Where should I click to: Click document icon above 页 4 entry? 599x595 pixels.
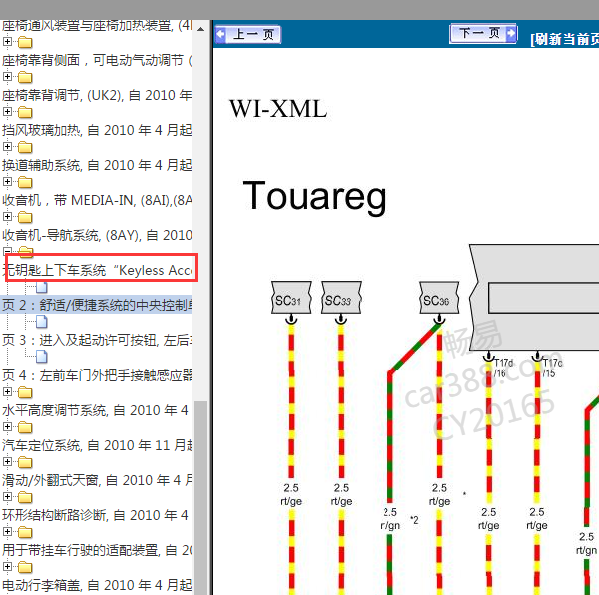click(42, 357)
